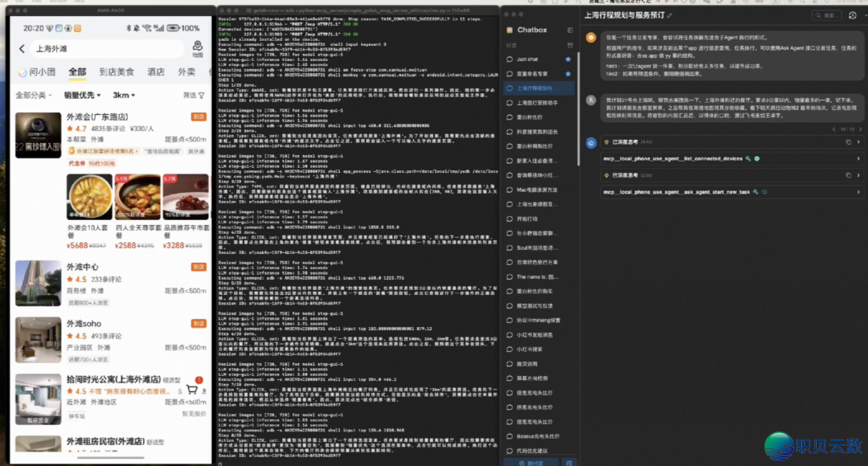The height and width of the screenshot is (466, 868).
Task: Go to previous message version arrow near 10/10
Action: (x=833, y=129)
